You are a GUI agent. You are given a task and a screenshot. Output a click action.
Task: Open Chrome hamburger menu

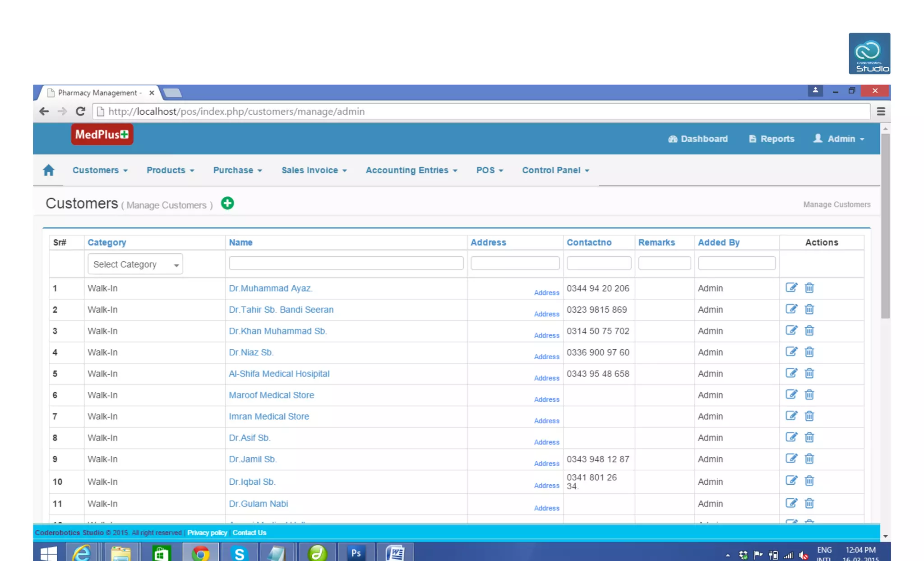(x=881, y=111)
